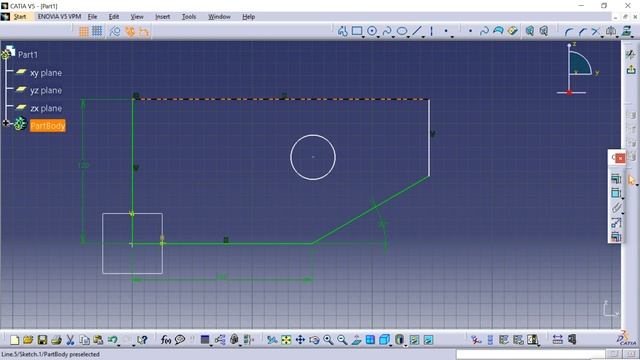The height and width of the screenshot is (360, 640).
Task: Close the floating constraint toolbar
Action: 620,158
